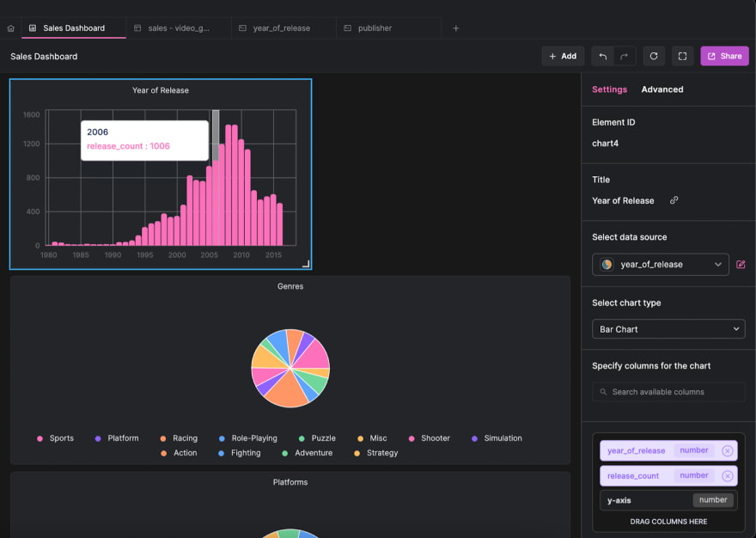
Task: Toggle Fighting in the Genres legend
Action: [x=240, y=453]
